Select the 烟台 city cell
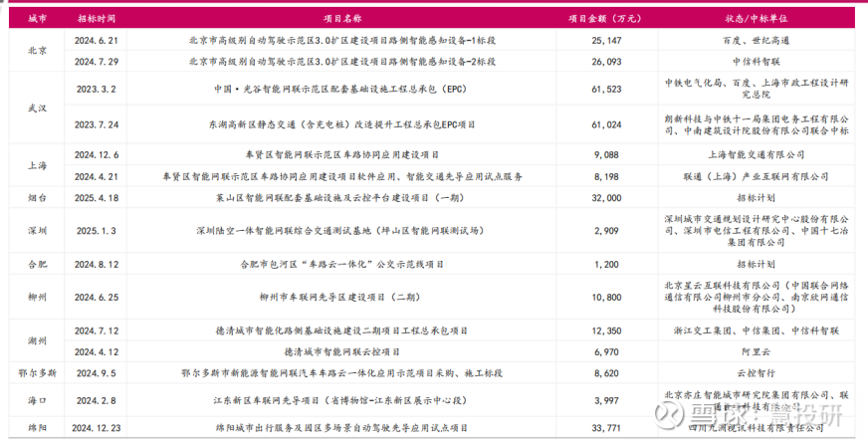Image resolution: width=868 pixels, height=442 pixels. pyautogui.click(x=37, y=197)
